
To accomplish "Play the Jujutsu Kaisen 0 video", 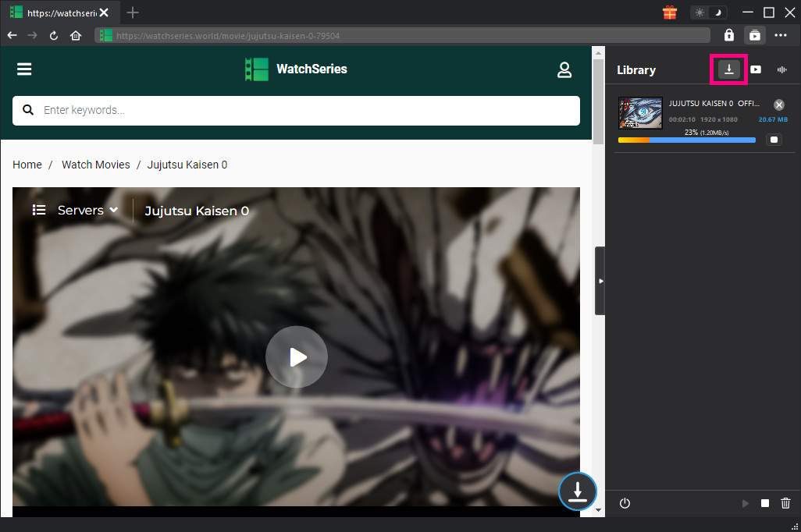I will point(297,357).
